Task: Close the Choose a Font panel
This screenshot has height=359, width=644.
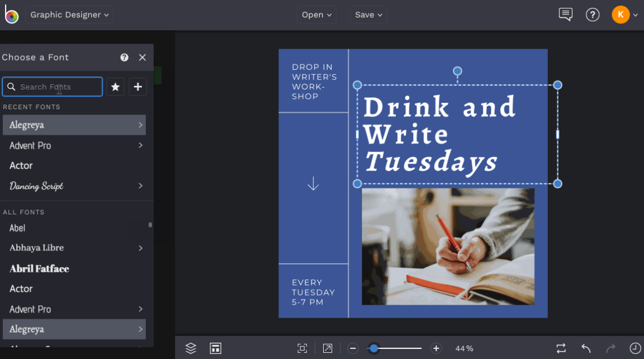Action: [143, 58]
